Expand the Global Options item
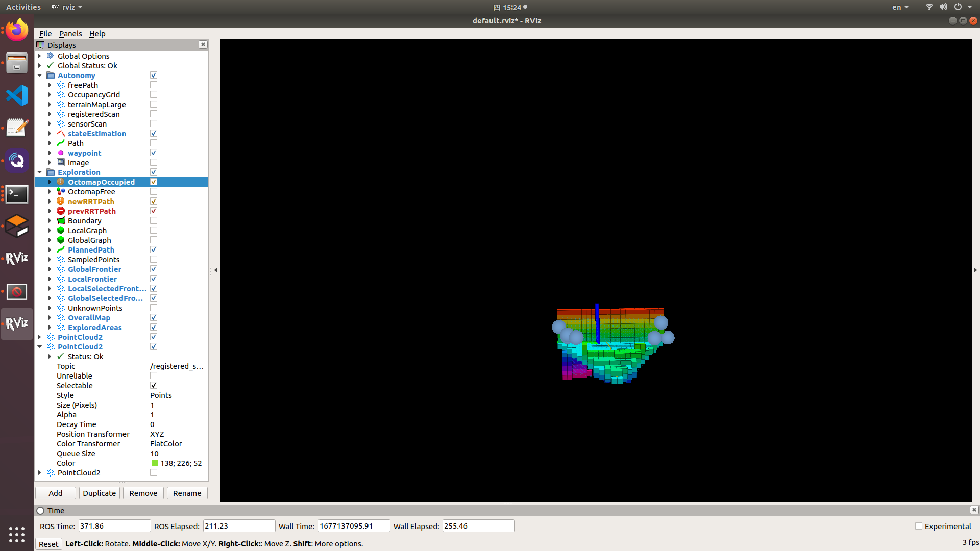 pyautogui.click(x=40, y=56)
